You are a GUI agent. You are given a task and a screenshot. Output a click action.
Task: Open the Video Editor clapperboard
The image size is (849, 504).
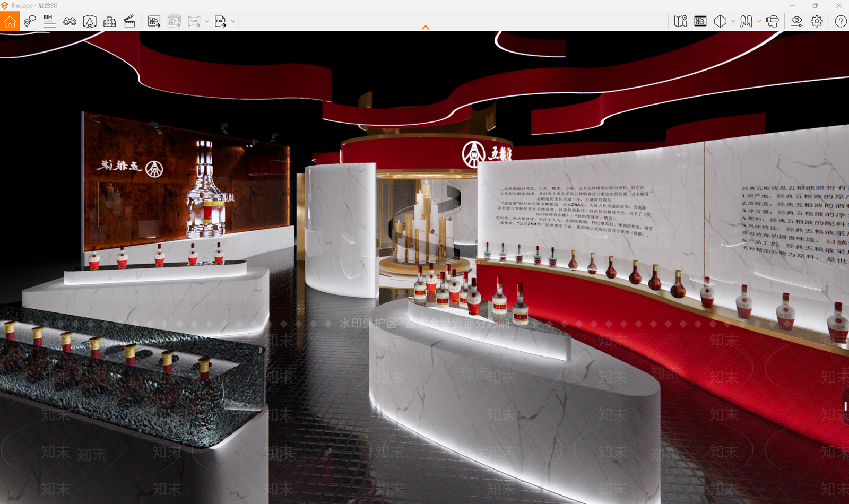click(129, 21)
